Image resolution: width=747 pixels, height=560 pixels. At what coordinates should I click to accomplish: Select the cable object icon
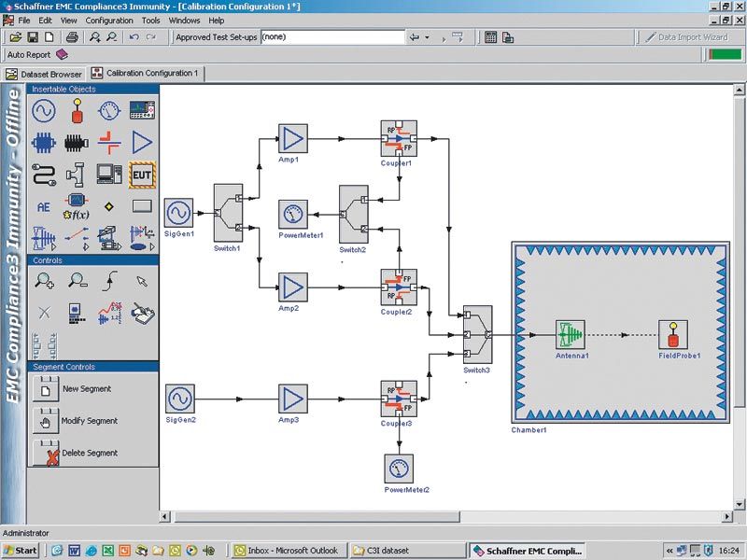click(44, 175)
